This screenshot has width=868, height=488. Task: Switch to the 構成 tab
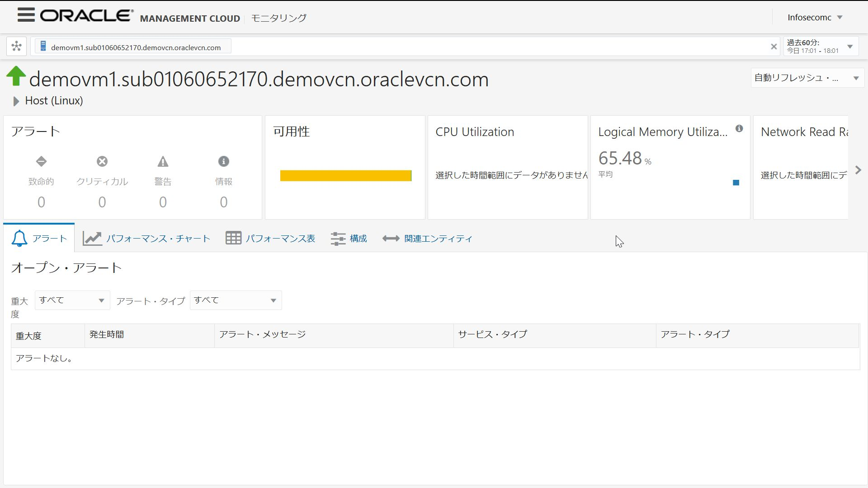pos(349,238)
